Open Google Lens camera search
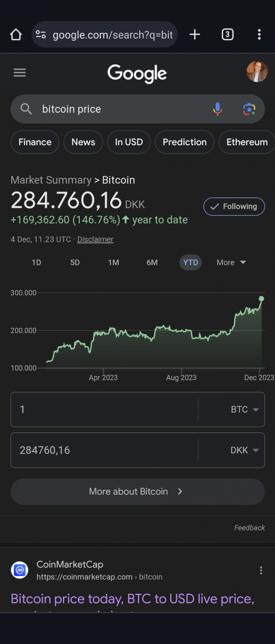 [249, 109]
